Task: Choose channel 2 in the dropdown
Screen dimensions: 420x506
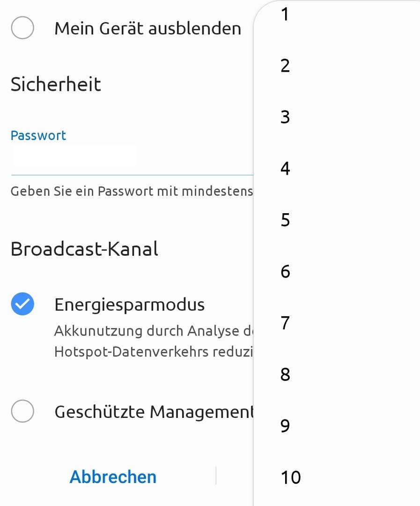Action: point(337,66)
